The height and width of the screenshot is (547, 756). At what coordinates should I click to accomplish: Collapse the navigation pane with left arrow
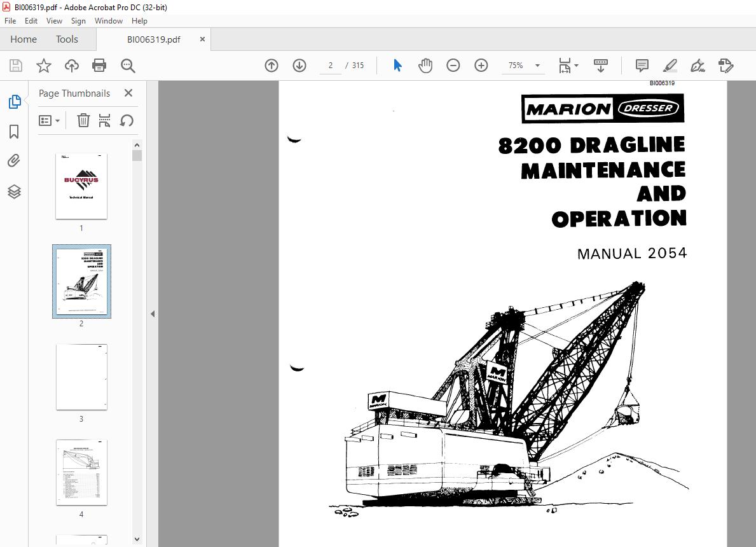coord(153,314)
